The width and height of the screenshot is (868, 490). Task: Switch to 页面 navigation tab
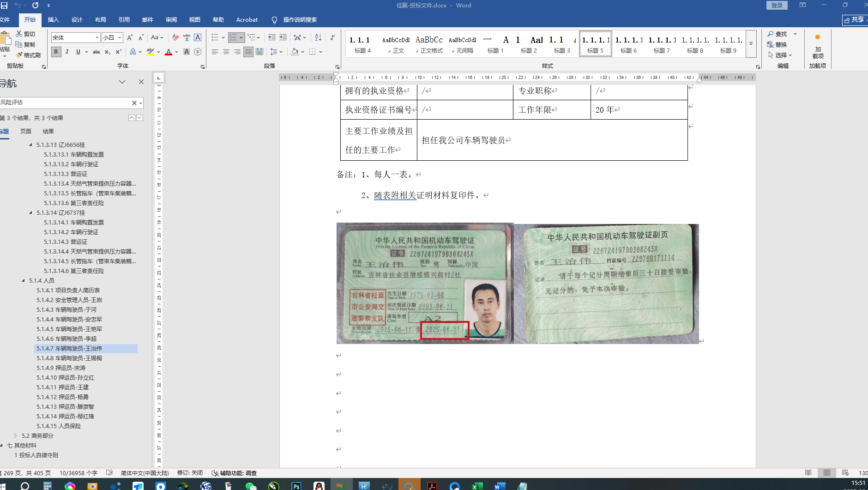(x=26, y=132)
